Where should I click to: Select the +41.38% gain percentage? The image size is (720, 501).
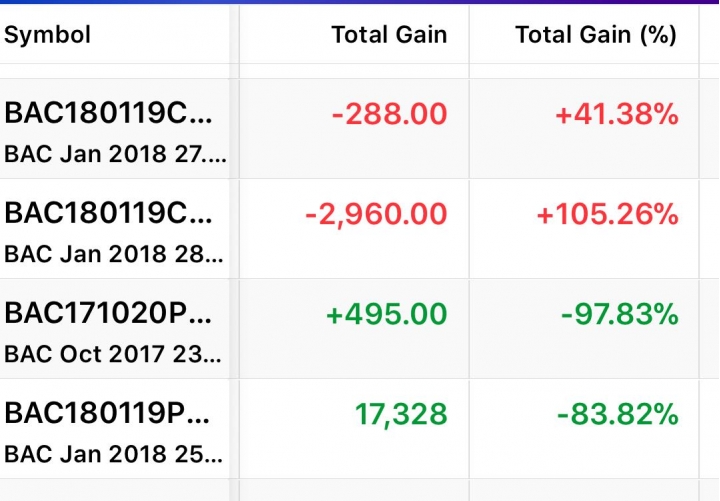coord(617,114)
